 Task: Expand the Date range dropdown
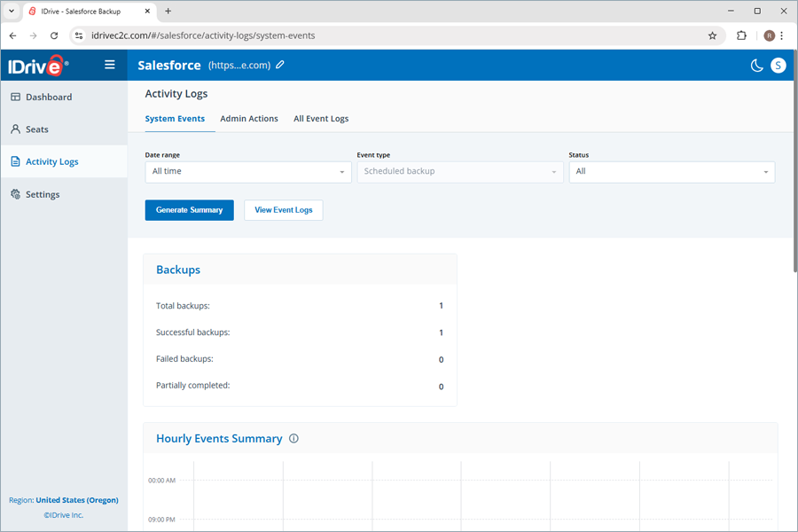pos(248,171)
